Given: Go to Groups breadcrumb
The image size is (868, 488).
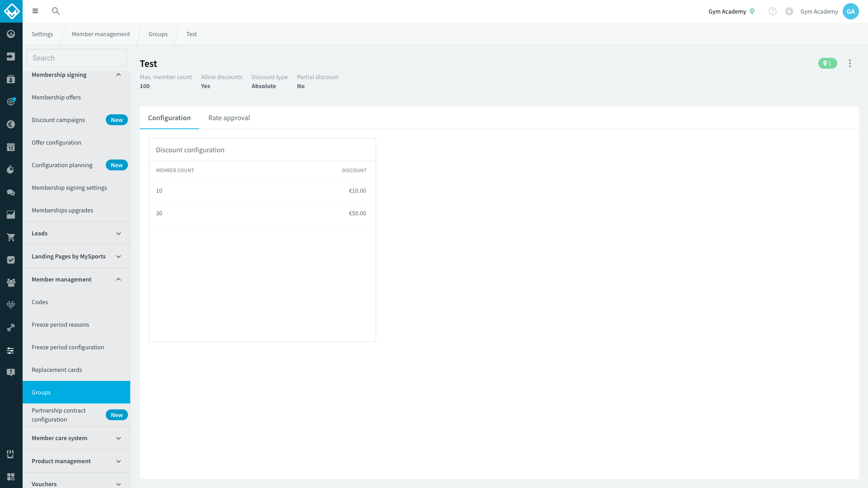Looking at the screenshot, I should (x=158, y=34).
